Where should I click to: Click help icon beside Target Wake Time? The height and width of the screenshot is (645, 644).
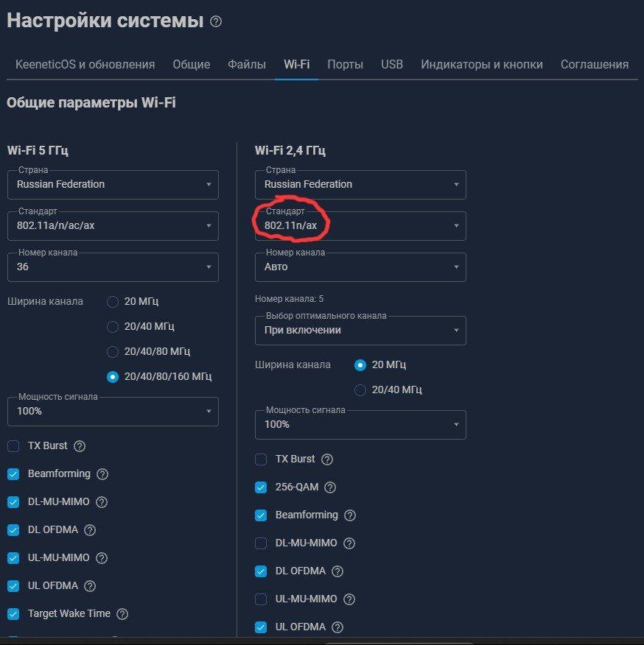[x=122, y=614]
